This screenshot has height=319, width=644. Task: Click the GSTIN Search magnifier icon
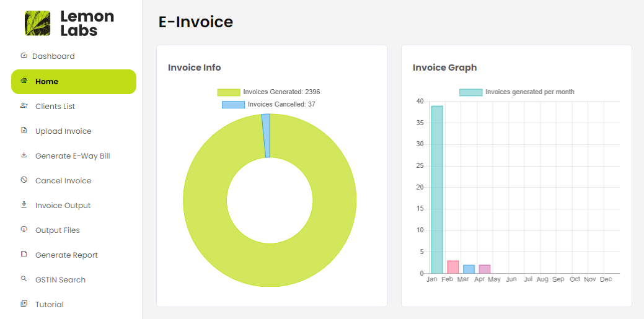[x=24, y=279]
